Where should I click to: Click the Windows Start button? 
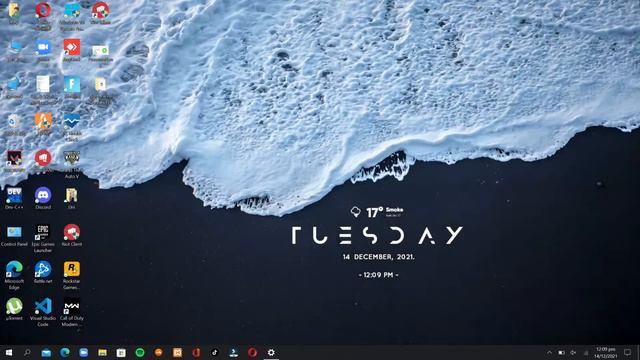pyautogui.click(x=9, y=352)
